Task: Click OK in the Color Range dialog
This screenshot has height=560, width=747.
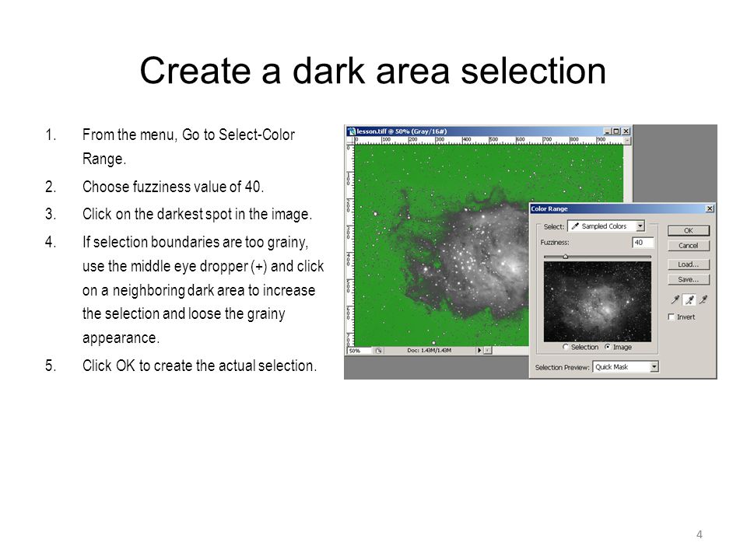Action: (x=689, y=230)
